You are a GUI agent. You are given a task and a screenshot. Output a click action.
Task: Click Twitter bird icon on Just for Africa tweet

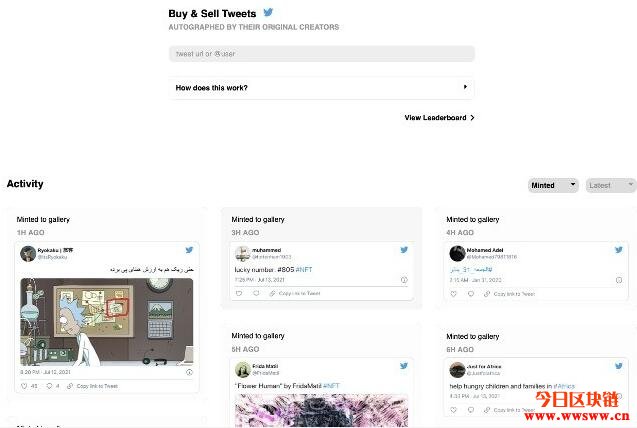(618, 366)
